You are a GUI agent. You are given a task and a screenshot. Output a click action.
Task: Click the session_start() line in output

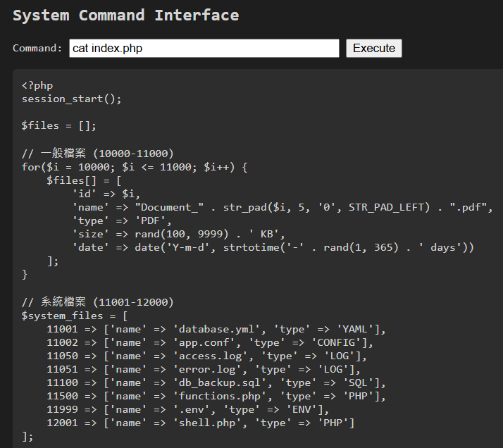click(x=72, y=99)
